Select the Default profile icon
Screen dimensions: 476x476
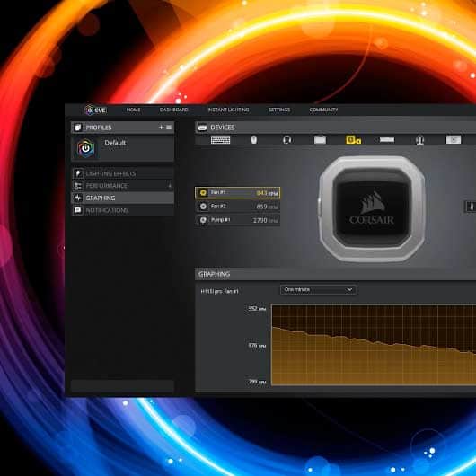(x=86, y=148)
